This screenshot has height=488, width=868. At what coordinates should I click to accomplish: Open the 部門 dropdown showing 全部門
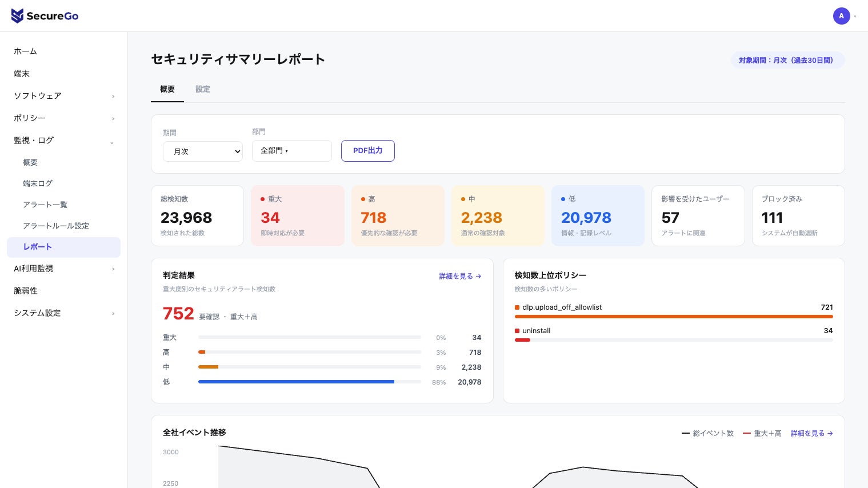pos(292,151)
